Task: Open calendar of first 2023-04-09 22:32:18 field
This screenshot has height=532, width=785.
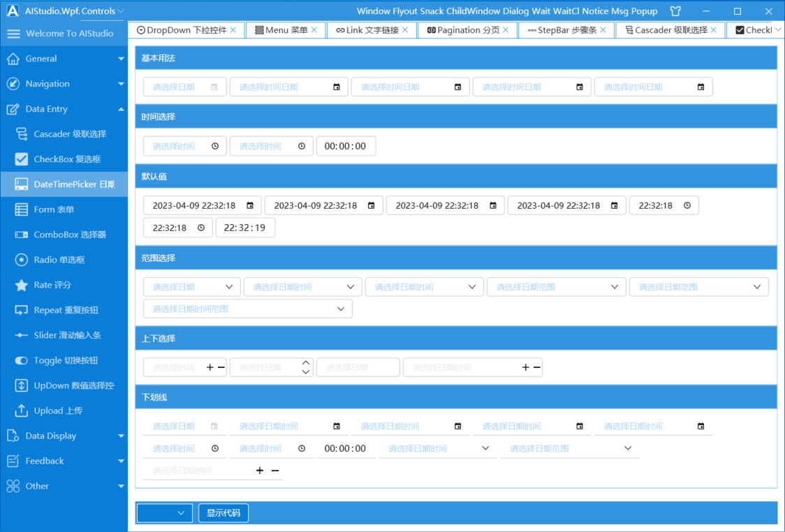Action: point(250,206)
